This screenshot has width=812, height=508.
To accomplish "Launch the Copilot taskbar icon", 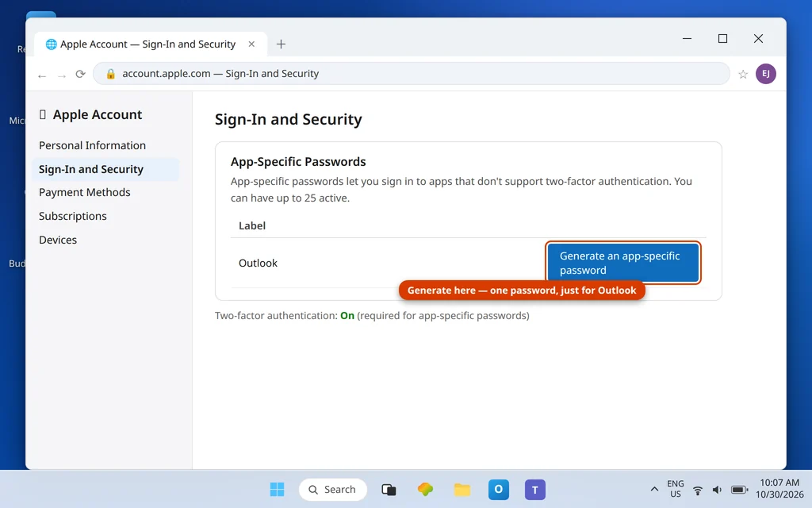I will [425, 489].
